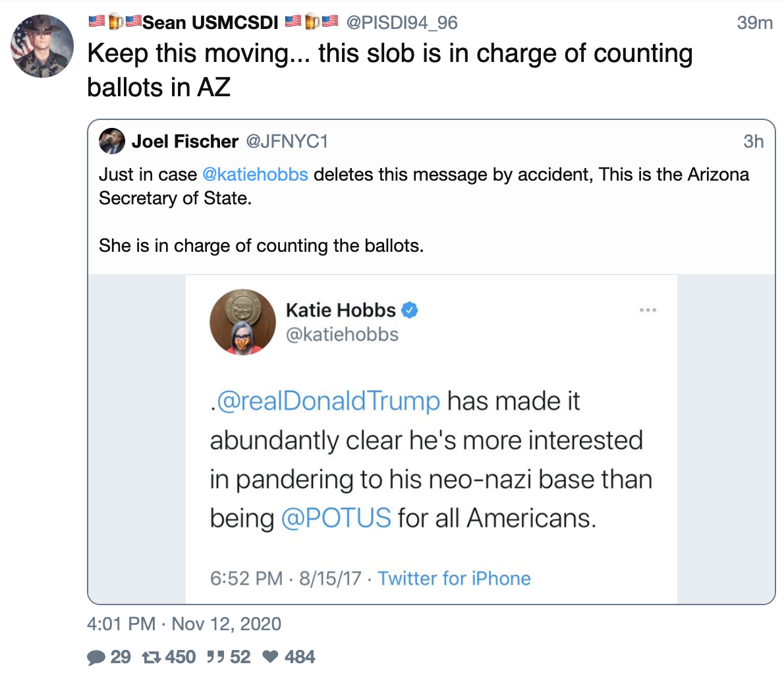Open the Twitter for iPhone source link
784x679 pixels.
click(454, 579)
